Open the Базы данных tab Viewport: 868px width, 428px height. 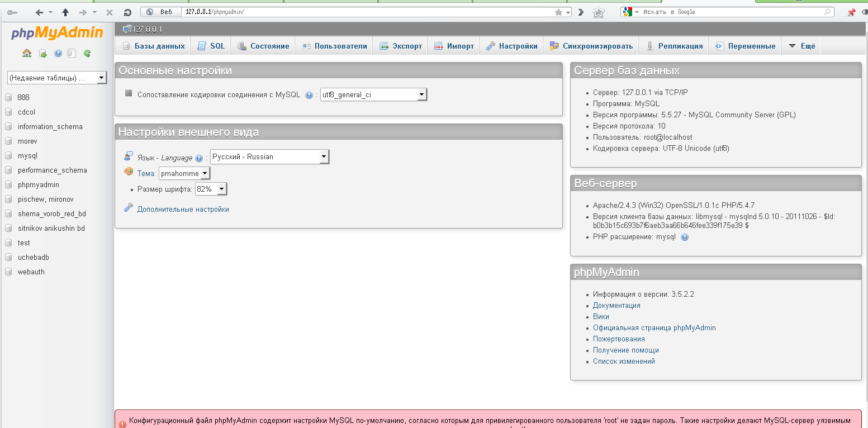click(x=153, y=46)
